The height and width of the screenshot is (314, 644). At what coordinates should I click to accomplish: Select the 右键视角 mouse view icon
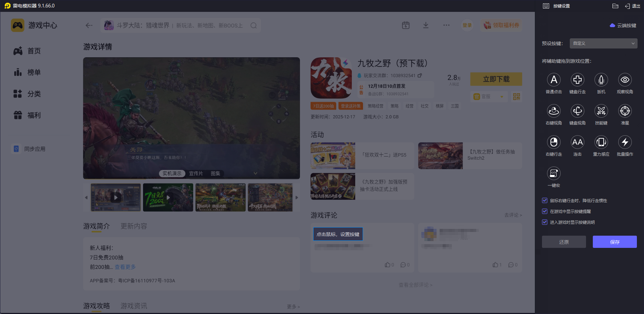[554, 111]
